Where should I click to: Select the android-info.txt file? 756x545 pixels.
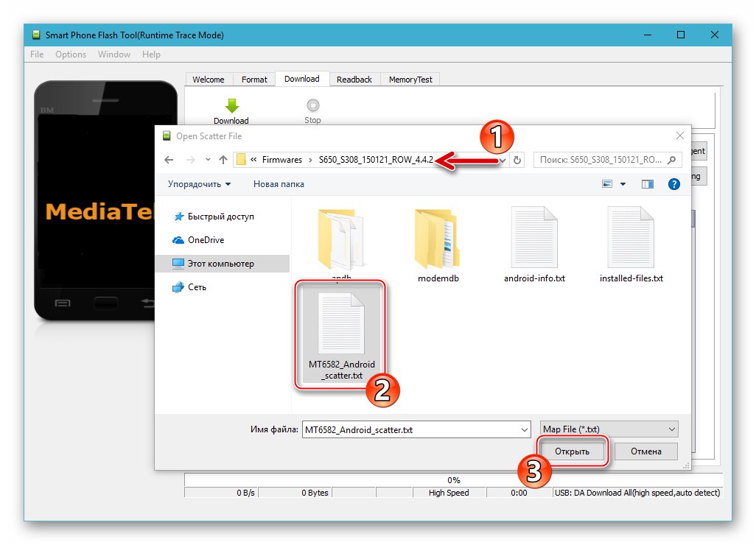tap(534, 245)
